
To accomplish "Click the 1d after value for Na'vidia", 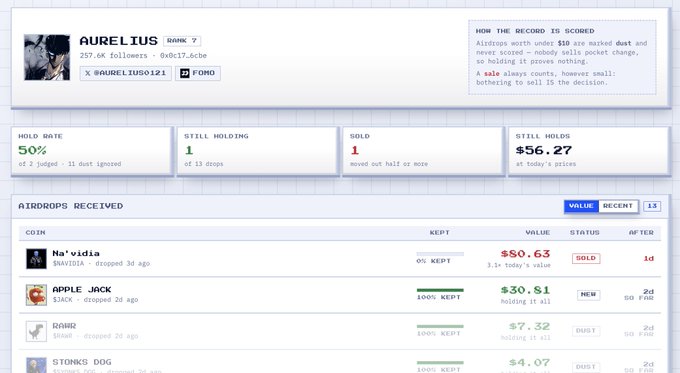I will click(649, 258).
